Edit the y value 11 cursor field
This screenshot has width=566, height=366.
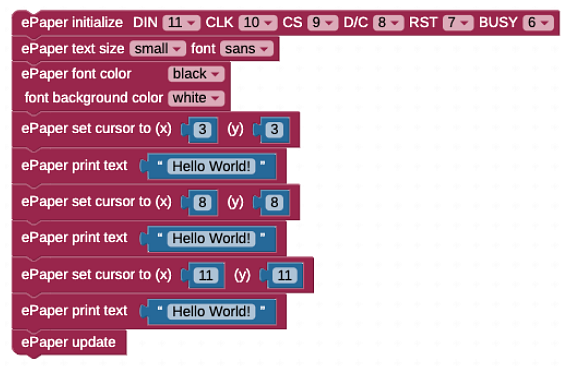click(284, 276)
